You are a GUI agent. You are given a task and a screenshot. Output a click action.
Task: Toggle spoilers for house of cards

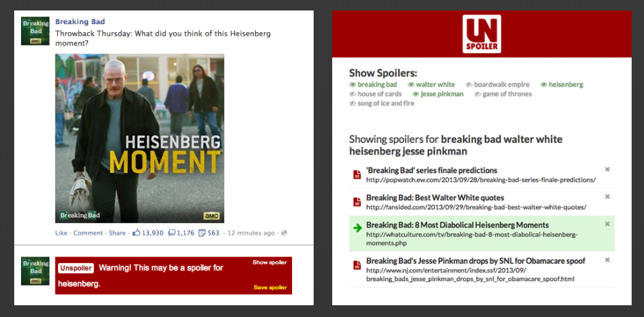point(375,94)
